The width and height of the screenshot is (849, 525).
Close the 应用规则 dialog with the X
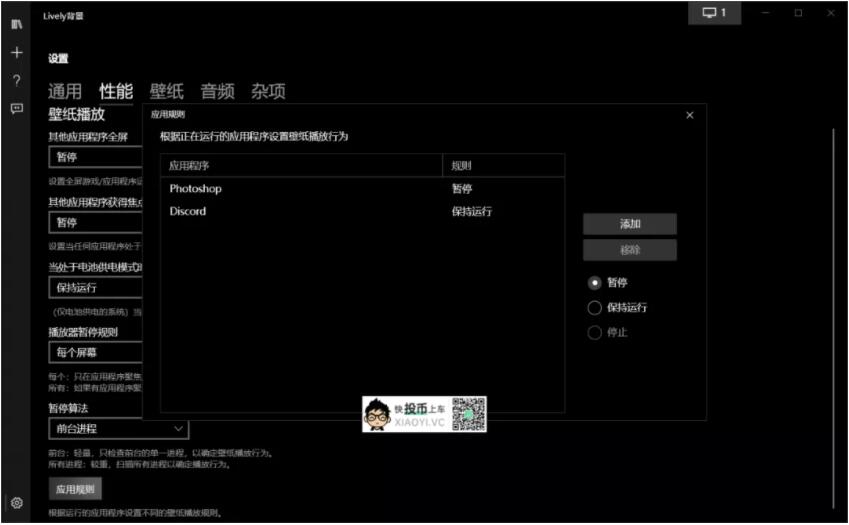(690, 115)
